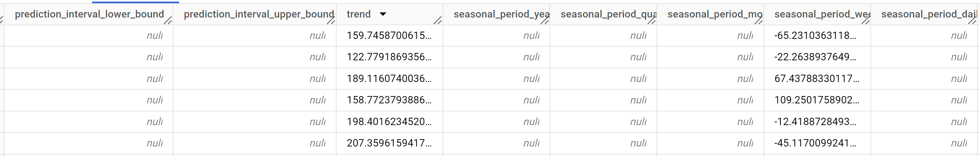
Task: Select weekly seasonal cell 67.43788330117
Action: pos(817,79)
